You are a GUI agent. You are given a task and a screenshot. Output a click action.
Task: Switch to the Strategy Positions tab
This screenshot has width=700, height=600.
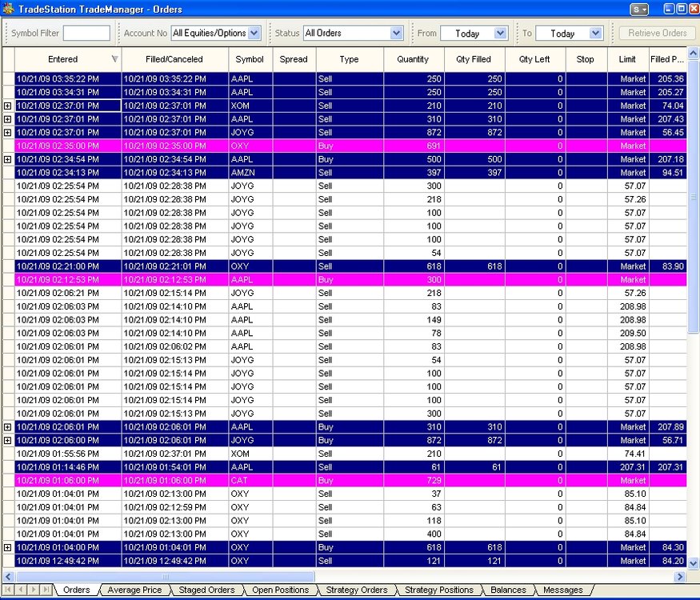[439, 590]
